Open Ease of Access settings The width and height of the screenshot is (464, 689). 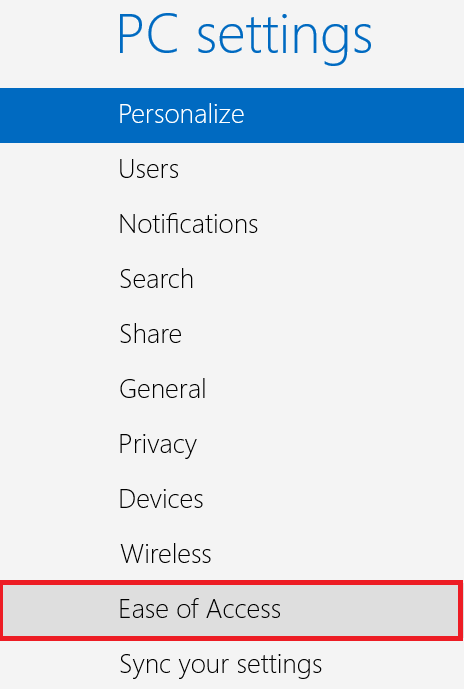point(232,609)
